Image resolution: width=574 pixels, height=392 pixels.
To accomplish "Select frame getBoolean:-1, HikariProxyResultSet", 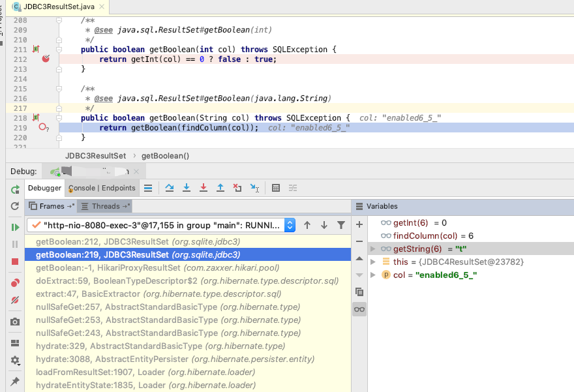I will [x=188, y=267].
